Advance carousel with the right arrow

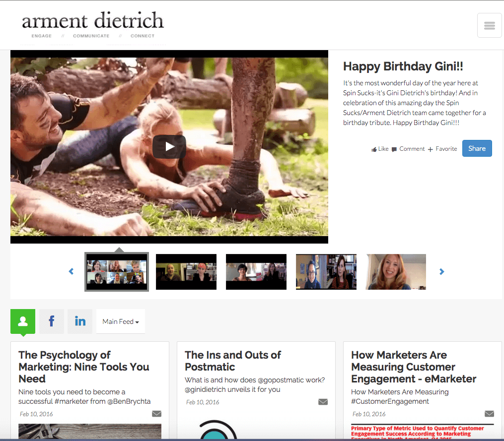[441, 271]
